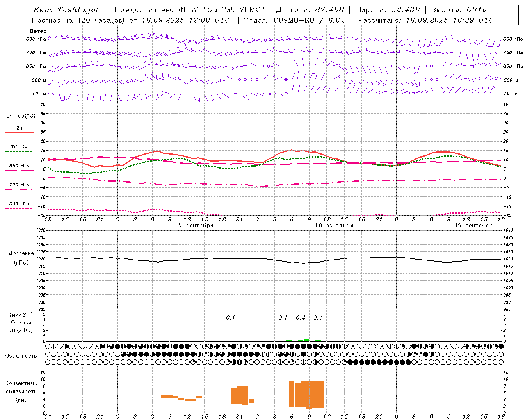This screenshot has width=525, height=420.
Task: Click the "ЗапСиб УГМС" provider text
Action: click(x=234, y=10)
